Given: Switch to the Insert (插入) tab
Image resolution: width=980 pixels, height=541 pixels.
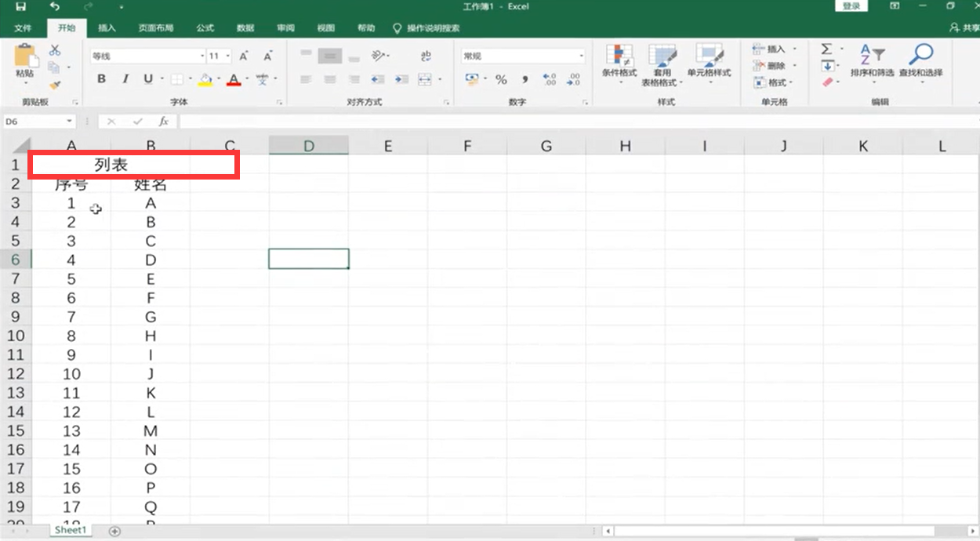Looking at the screenshot, I should [x=107, y=28].
